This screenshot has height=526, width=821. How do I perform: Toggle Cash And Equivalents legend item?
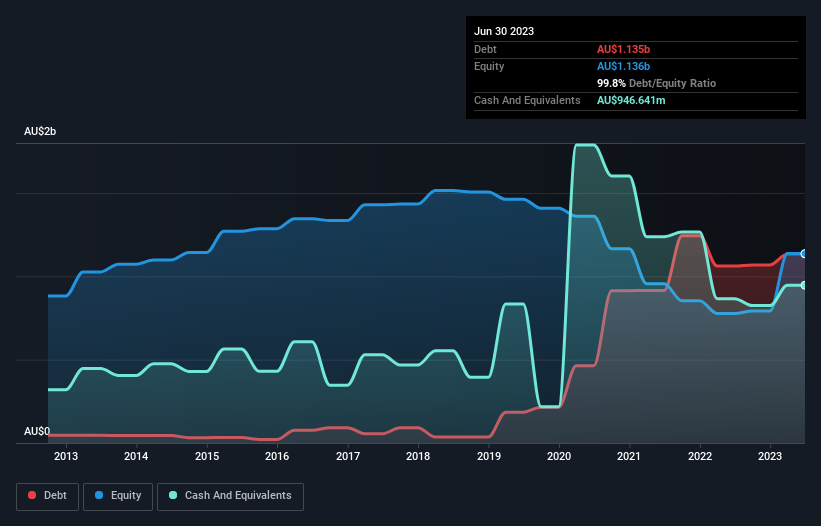(x=230, y=495)
